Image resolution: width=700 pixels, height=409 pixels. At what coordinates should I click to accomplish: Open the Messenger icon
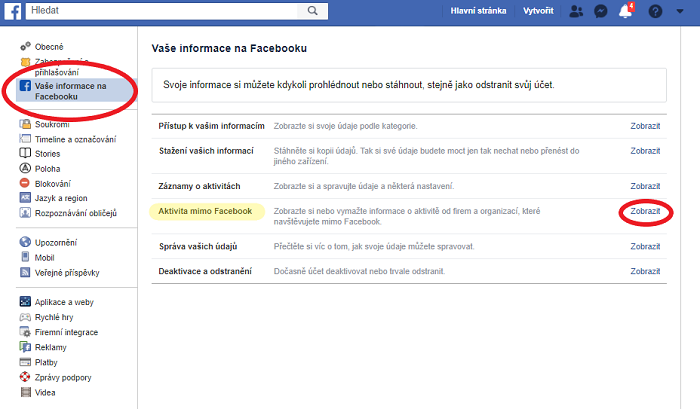click(x=602, y=12)
